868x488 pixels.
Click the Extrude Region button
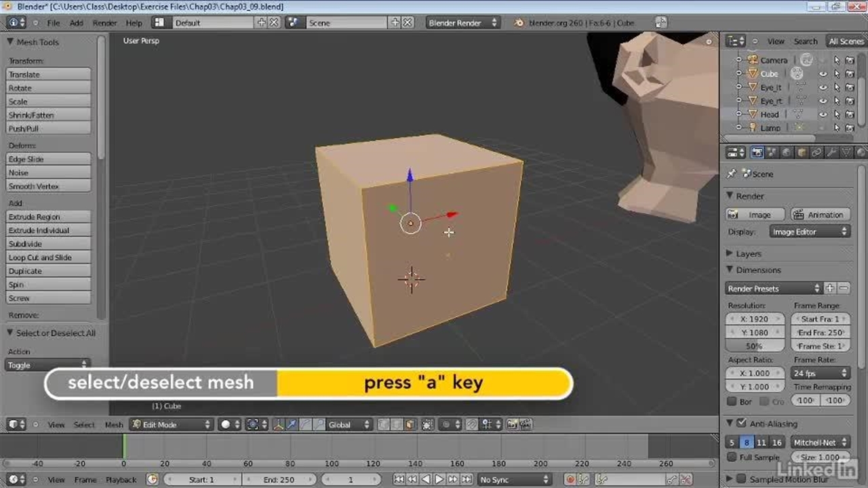(48, 217)
